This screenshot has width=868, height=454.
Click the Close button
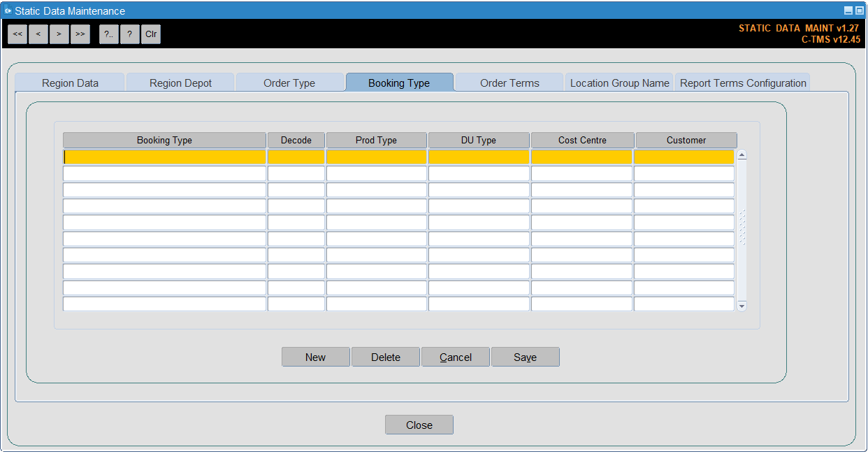click(419, 425)
